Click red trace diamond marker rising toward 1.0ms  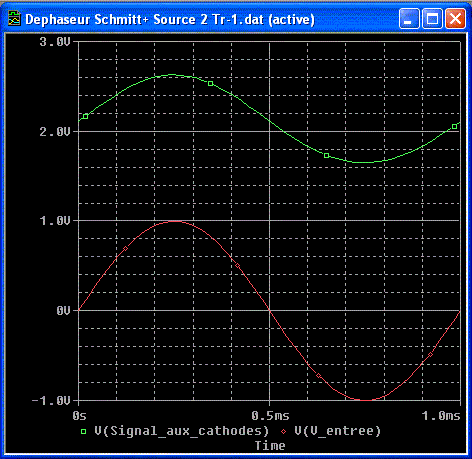430,355
